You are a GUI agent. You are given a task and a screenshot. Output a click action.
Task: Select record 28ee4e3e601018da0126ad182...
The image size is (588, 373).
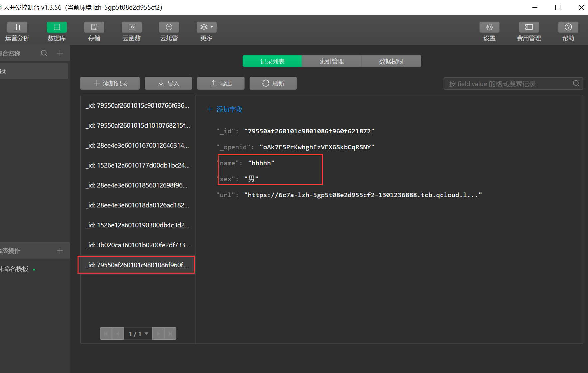(138, 205)
